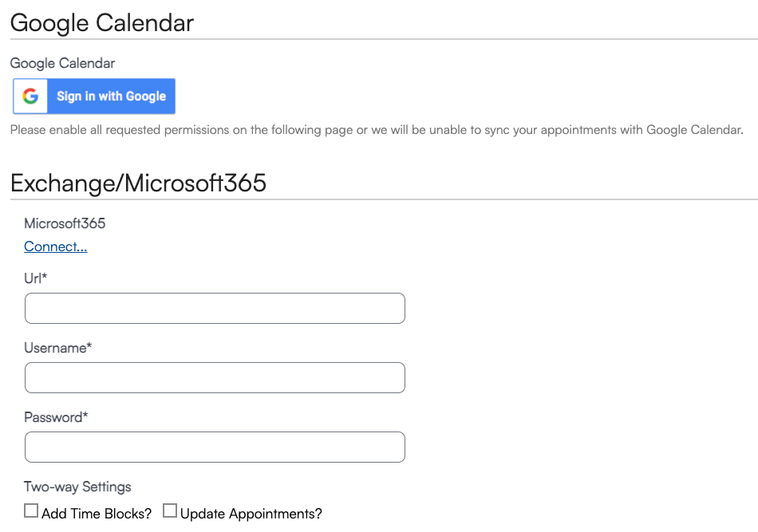Click the Google 'G' logo icon
This screenshot has width=758, height=532.
(x=30, y=97)
